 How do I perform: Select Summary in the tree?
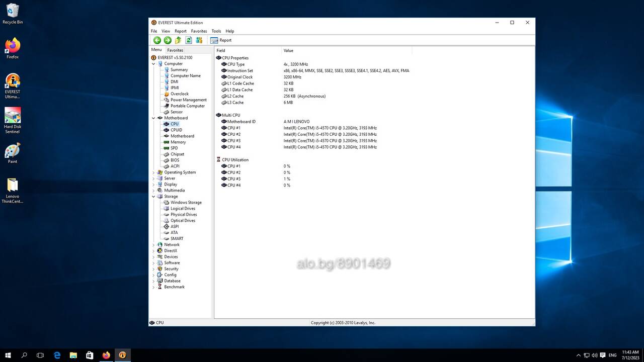point(179,70)
